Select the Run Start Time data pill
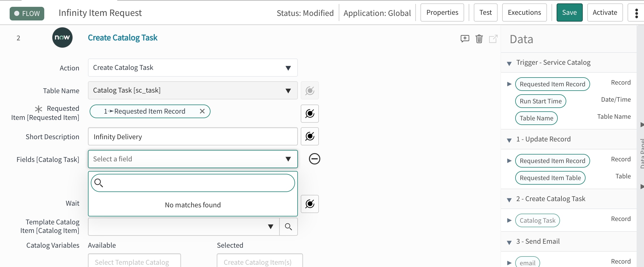 pyautogui.click(x=541, y=101)
